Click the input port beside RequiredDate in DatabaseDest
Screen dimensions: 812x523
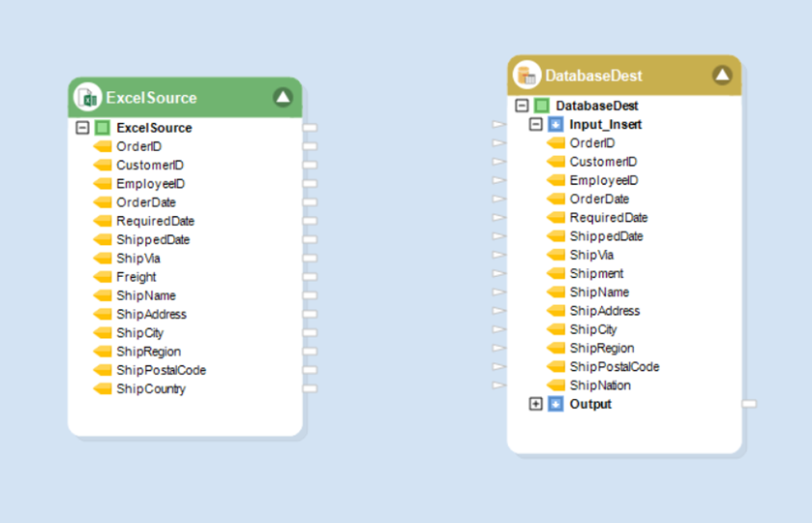[x=498, y=218]
